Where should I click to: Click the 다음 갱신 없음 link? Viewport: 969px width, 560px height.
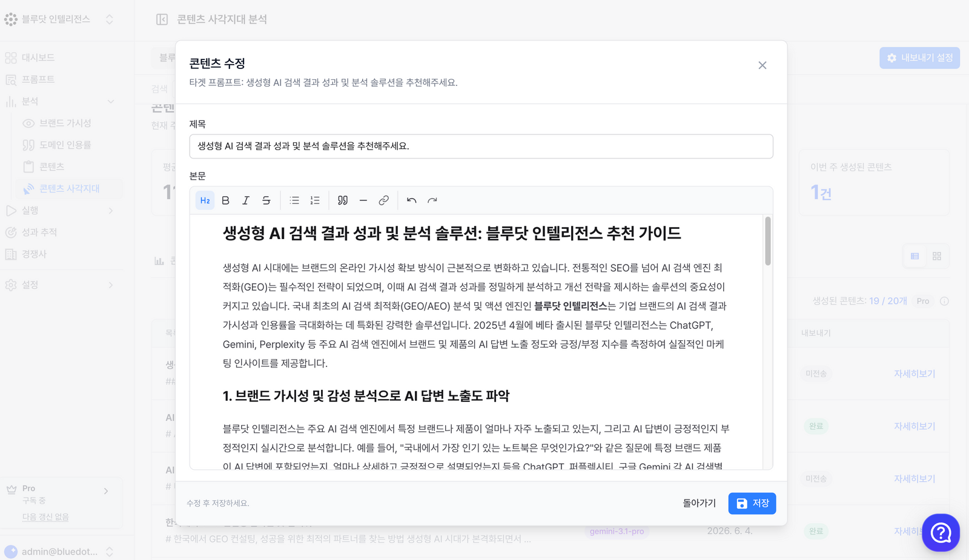point(45,517)
